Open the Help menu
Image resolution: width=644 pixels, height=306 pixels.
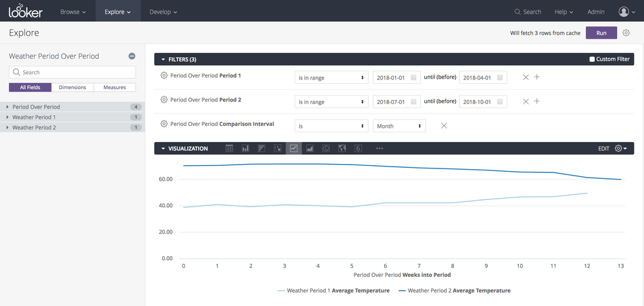click(564, 12)
